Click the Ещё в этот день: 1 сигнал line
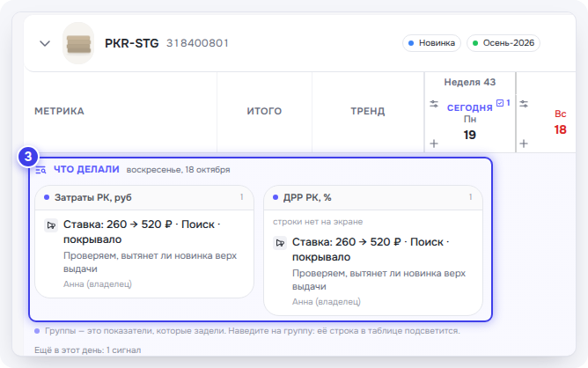This screenshot has width=588, height=368. [x=88, y=350]
